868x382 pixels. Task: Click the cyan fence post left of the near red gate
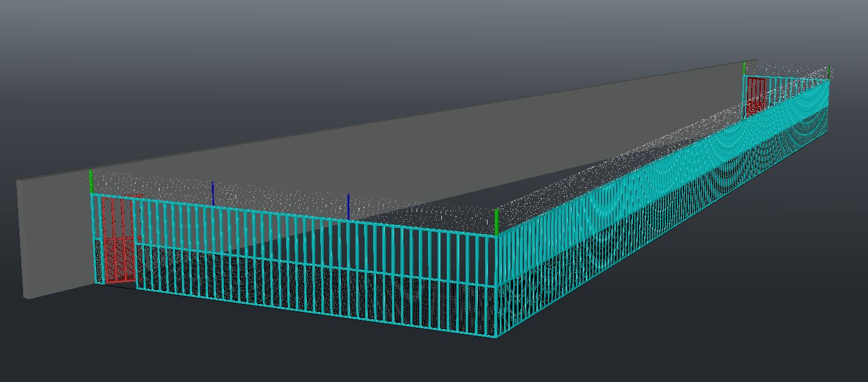click(93, 238)
